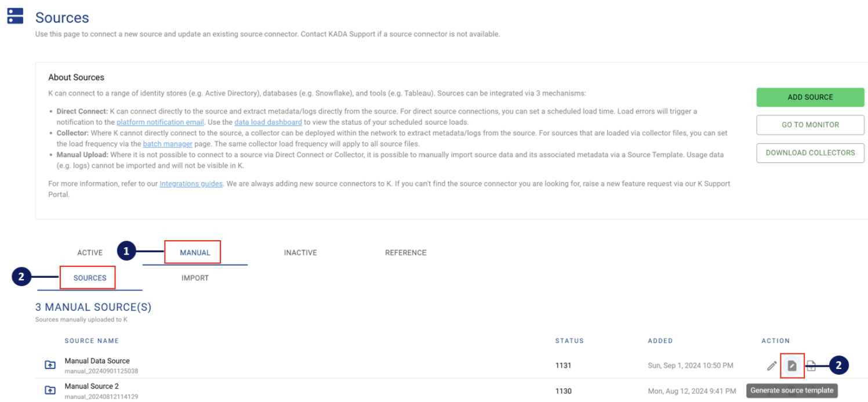This screenshot has width=868, height=402.
Task: Select the SOURCES sub-tab
Action: [x=90, y=278]
